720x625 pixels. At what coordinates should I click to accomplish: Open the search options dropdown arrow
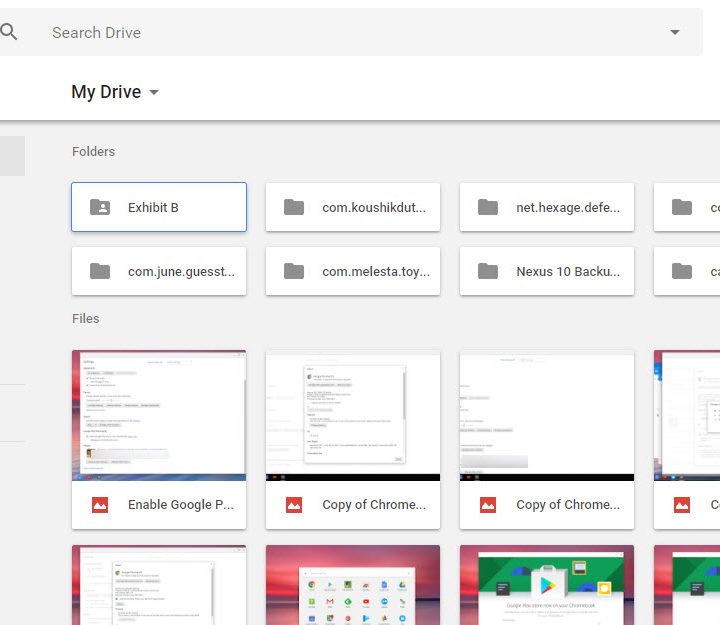675,32
